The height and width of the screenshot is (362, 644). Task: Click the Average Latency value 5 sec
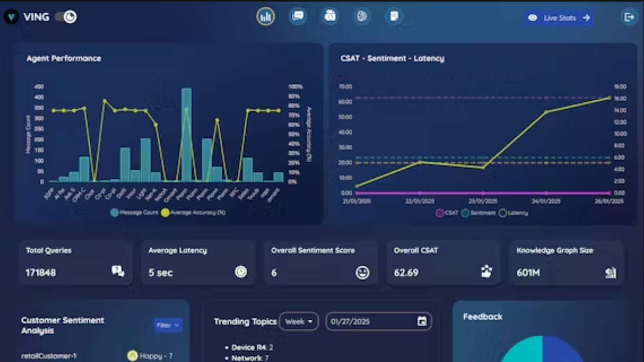click(160, 273)
